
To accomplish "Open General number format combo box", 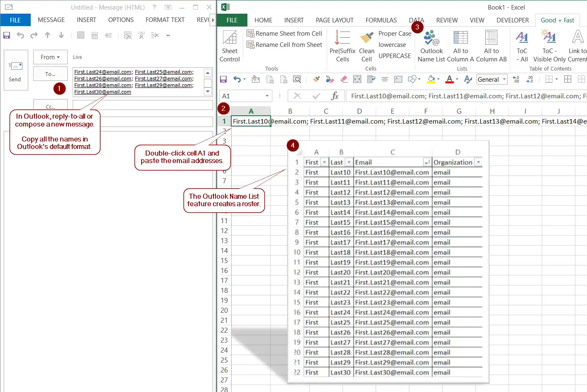I will pos(492,79).
